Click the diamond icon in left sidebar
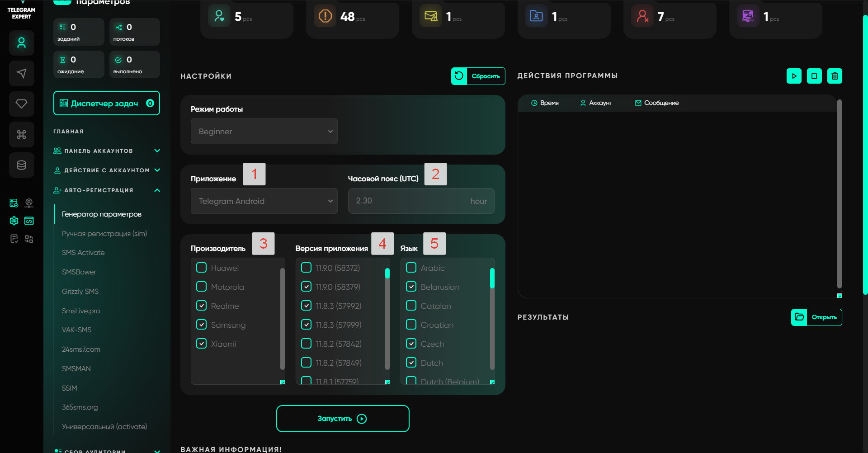This screenshot has height=453, width=868. click(x=21, y=104)
